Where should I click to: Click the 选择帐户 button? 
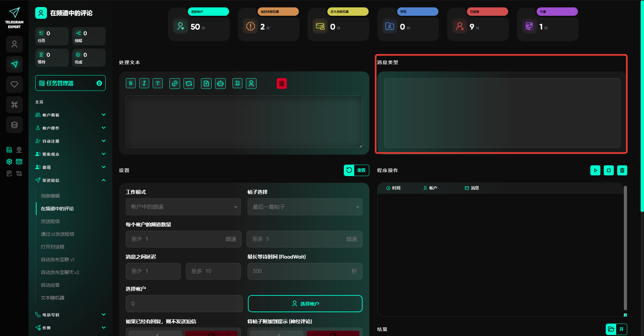coord(305,303)
